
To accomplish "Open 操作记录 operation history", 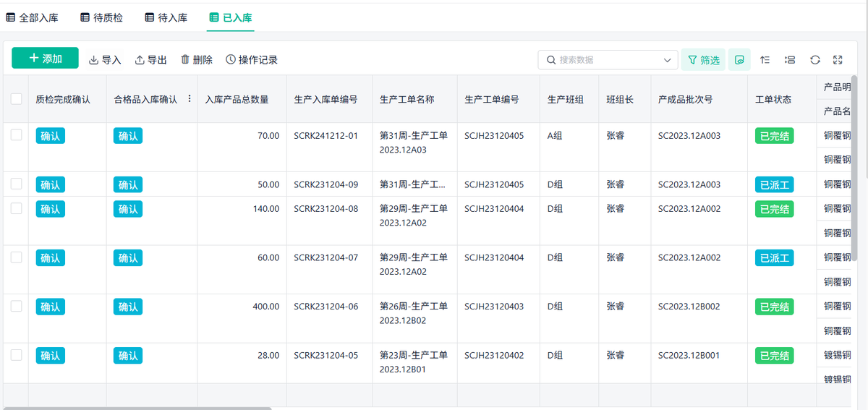I will point(251,60).
